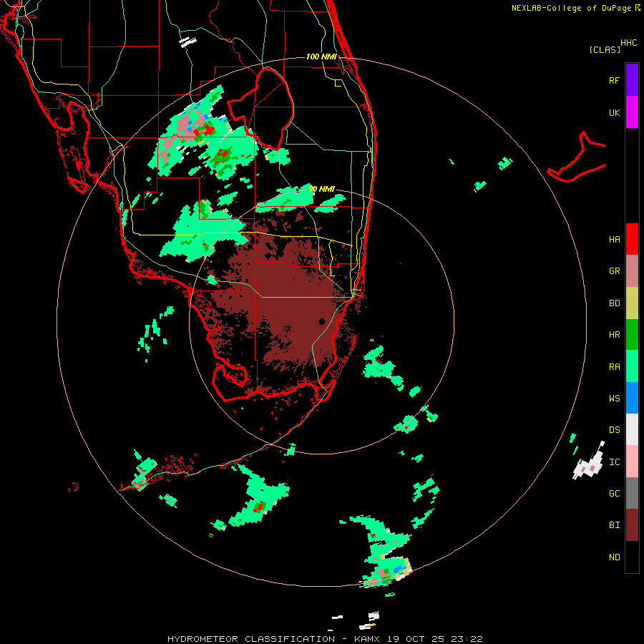The height and width of the screenshot is (644, 644).
Task: Click the 23:22 timestamp
Action: [x=469, y=639]
